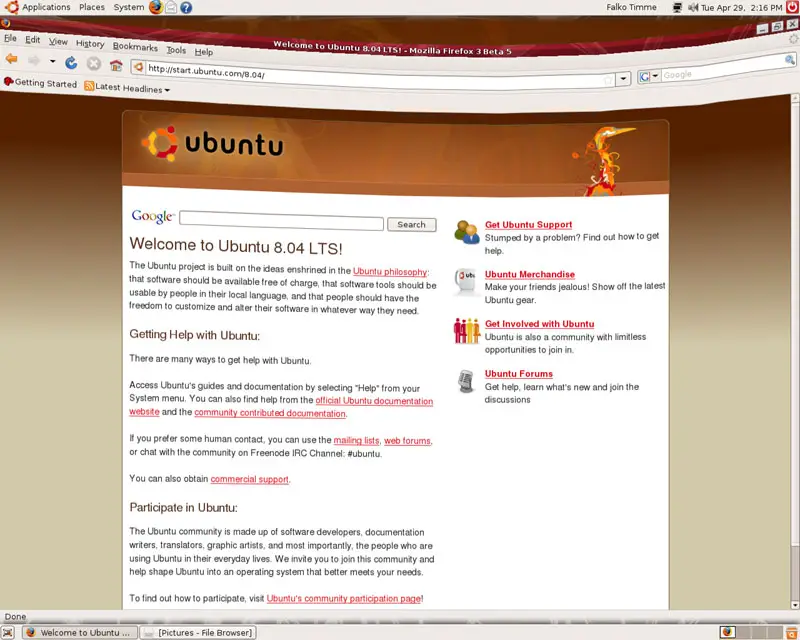Open the Edit menu

pos(33,39)
